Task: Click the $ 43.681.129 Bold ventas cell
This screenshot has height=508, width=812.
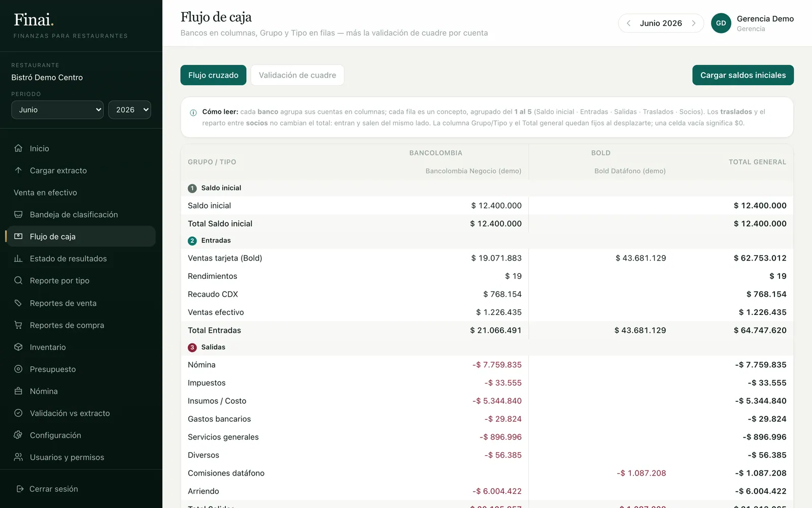Action: 640,258
